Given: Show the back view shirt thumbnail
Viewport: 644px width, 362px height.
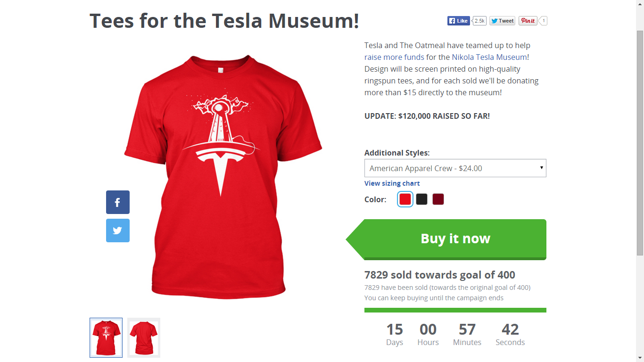Looking at the screenshot, I should (144, 337).
